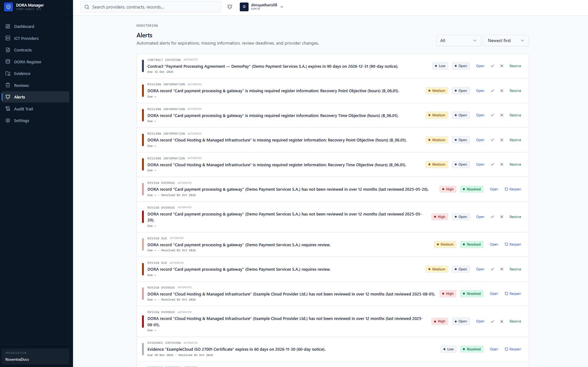Dismiss the open Cloud Hosting review overdue alert
Screen dimensions: 588x367
click(x=502, y=321)
